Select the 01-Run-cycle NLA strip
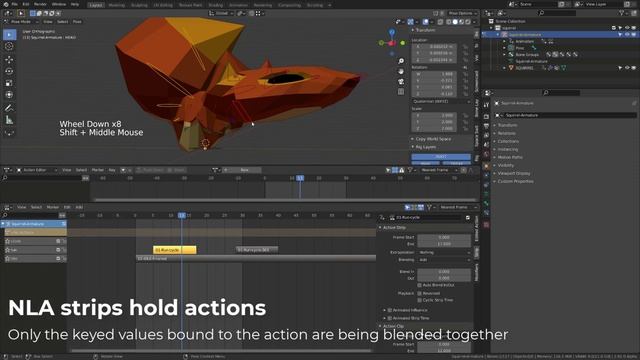 pos(175,250)
